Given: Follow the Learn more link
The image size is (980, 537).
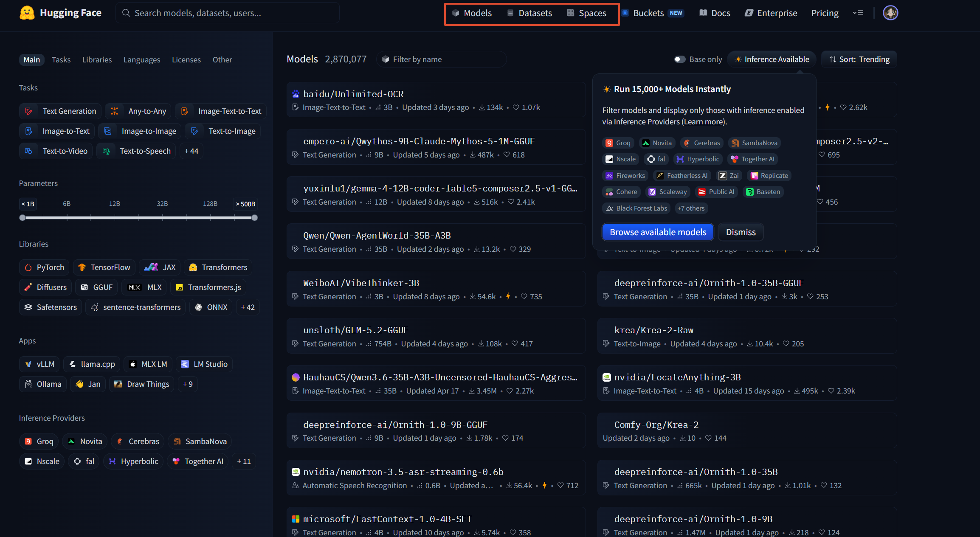Looking at the screenshot, I should (x=704, y=122).
